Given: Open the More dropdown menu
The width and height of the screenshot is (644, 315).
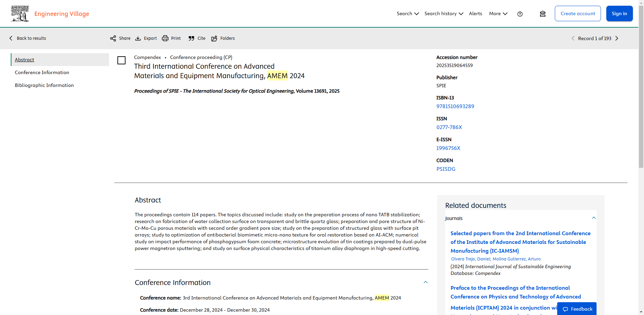Looking at the screenshot, I should click(498, 13).
